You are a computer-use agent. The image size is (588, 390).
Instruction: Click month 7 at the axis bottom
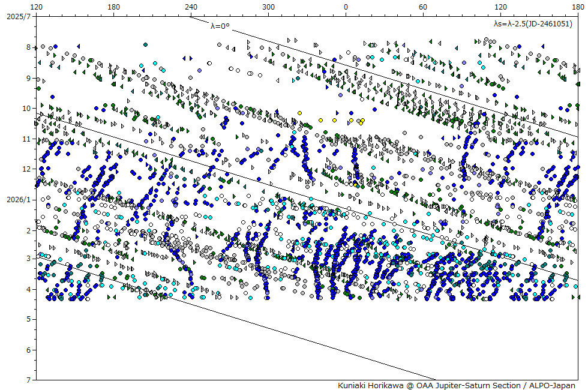coord(28,380)
